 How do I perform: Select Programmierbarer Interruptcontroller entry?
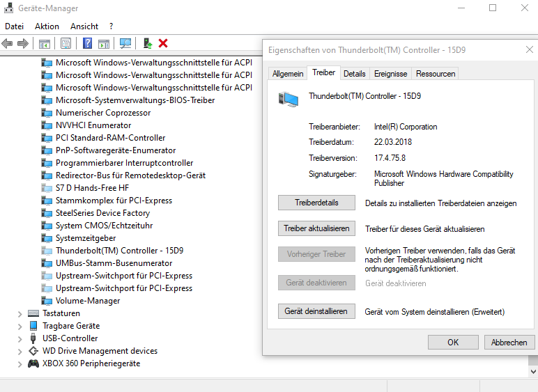[124, 163]
